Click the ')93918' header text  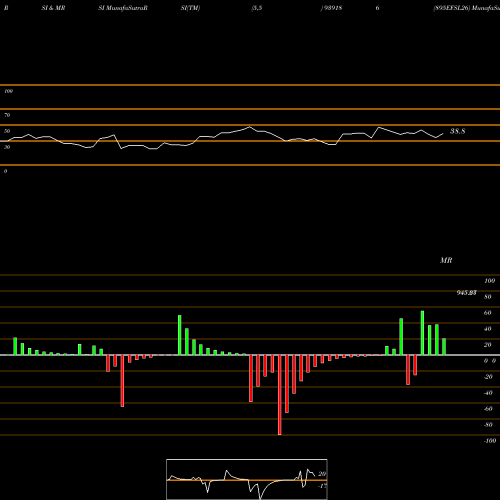point(331,8)
